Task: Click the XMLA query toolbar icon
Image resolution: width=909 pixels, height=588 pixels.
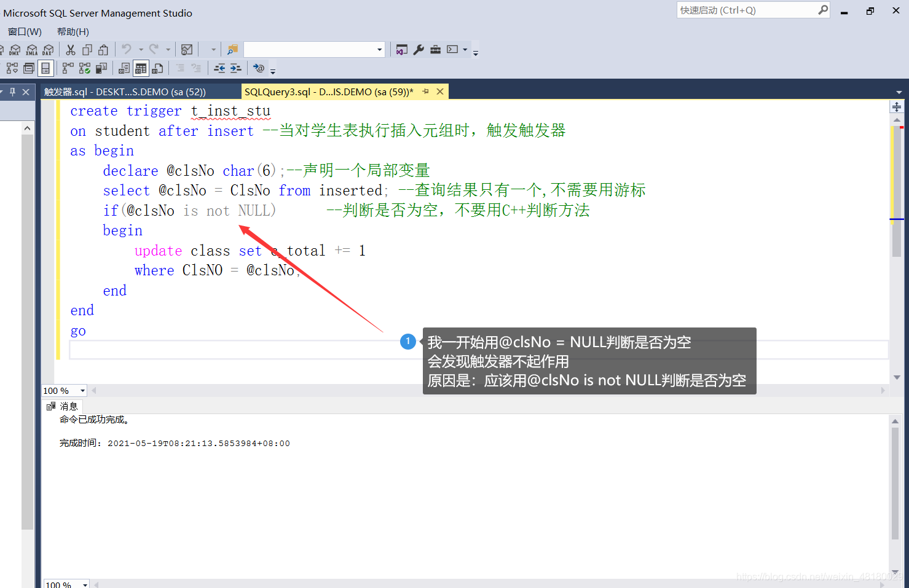Action: click(32, 50)
